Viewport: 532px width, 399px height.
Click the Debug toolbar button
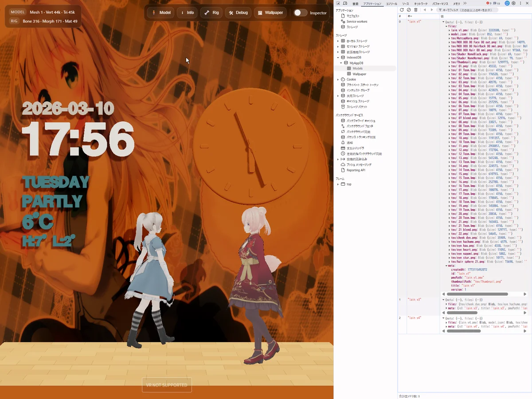click(238, 13)
